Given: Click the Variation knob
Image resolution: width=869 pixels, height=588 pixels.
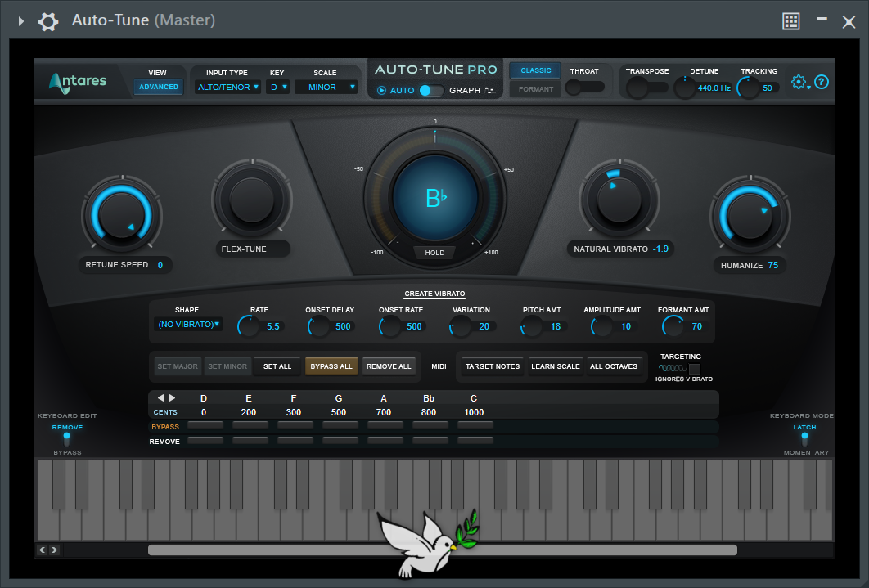Looking at the screenshot, I should coord(460,326).
